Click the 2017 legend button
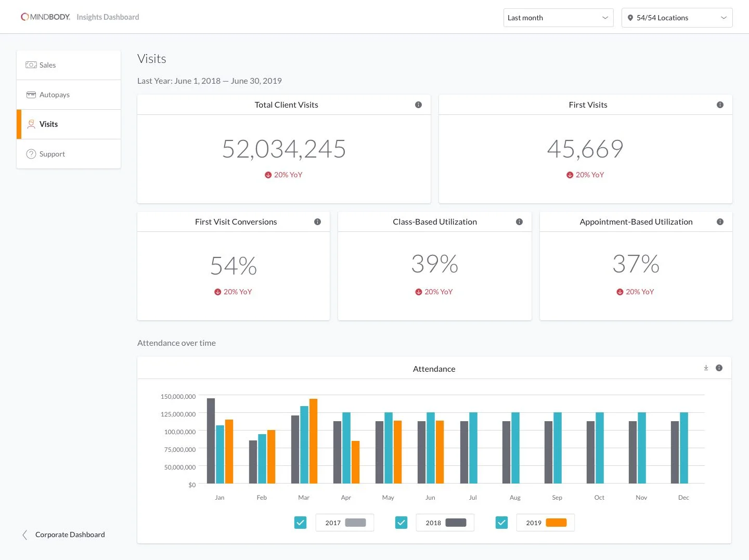Screen dimensions: 749x560 coord(344,523)
